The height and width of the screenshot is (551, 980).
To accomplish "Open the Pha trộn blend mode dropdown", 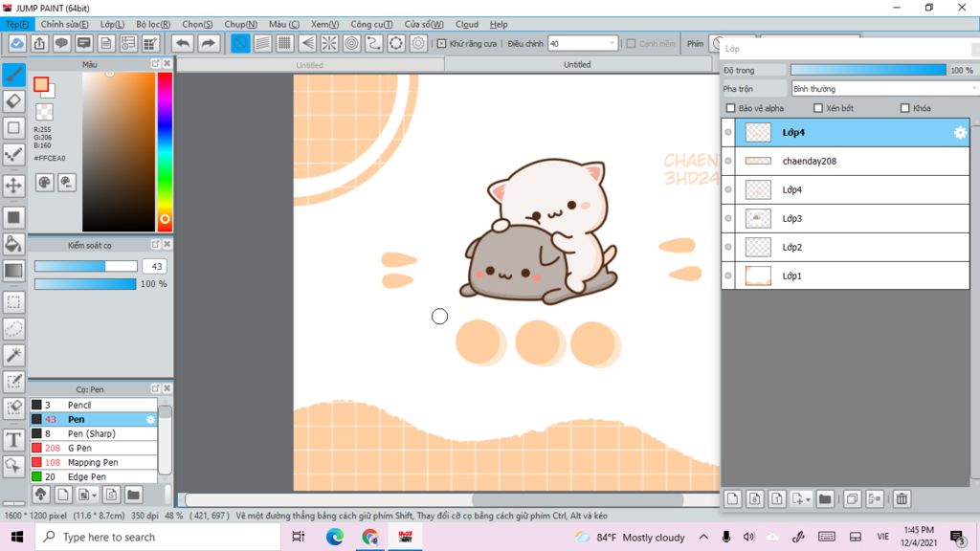I will [885, 89].
